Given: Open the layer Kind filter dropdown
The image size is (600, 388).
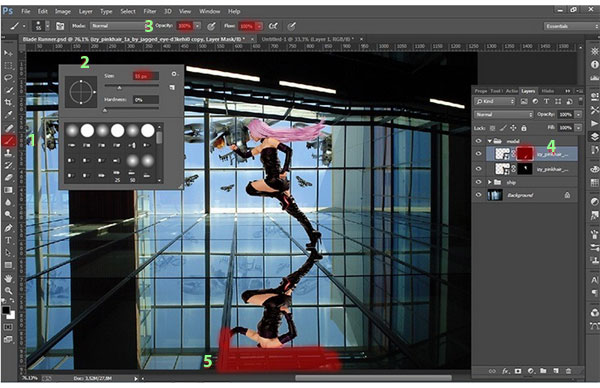Looking at the screenshot, I should (x=495, y=101).
